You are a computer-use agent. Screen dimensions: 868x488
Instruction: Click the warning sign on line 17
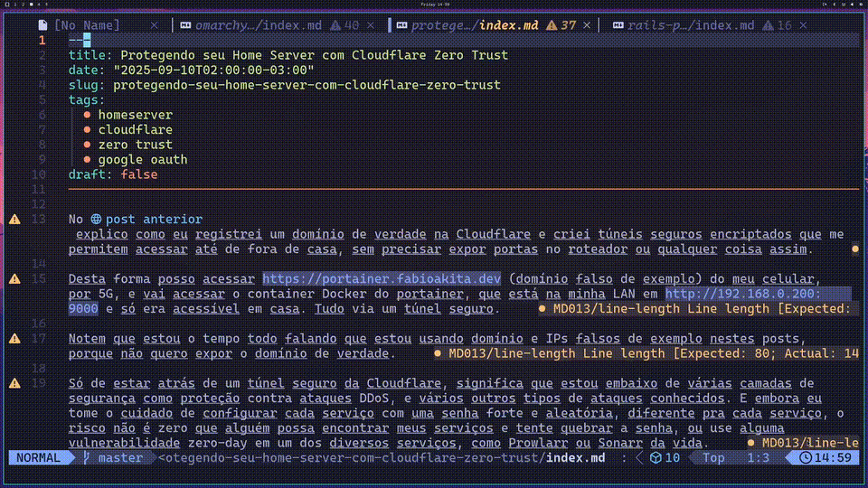[15, 339]
